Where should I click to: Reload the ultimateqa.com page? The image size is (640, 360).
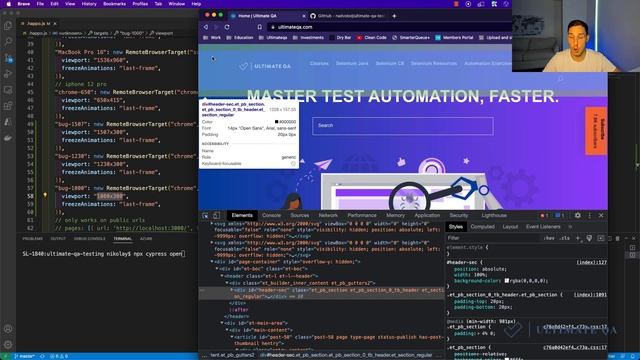point(227,27)
